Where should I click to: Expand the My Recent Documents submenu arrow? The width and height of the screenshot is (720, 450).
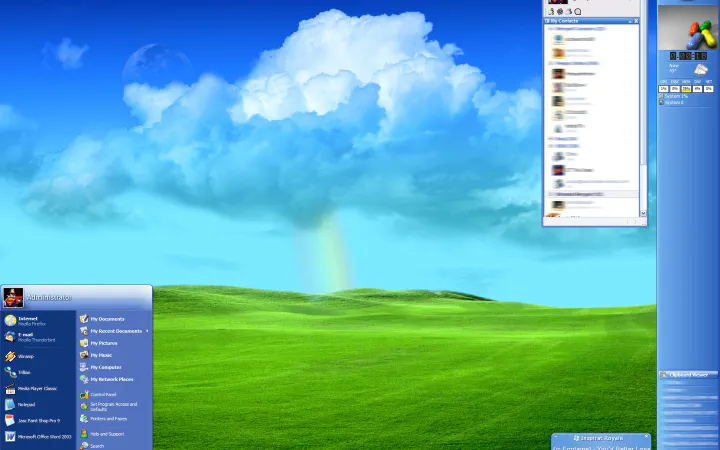pyautogui.click(x=147, y=331)
